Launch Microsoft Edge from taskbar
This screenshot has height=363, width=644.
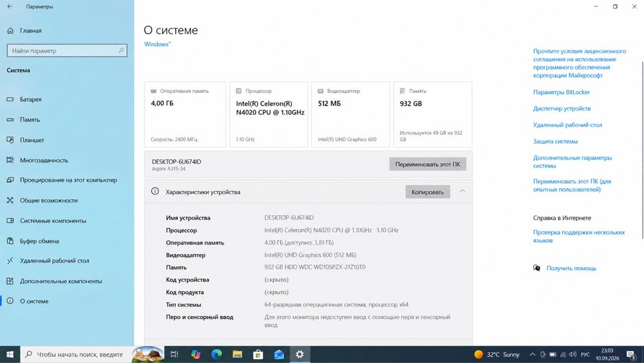coord(216,354)
